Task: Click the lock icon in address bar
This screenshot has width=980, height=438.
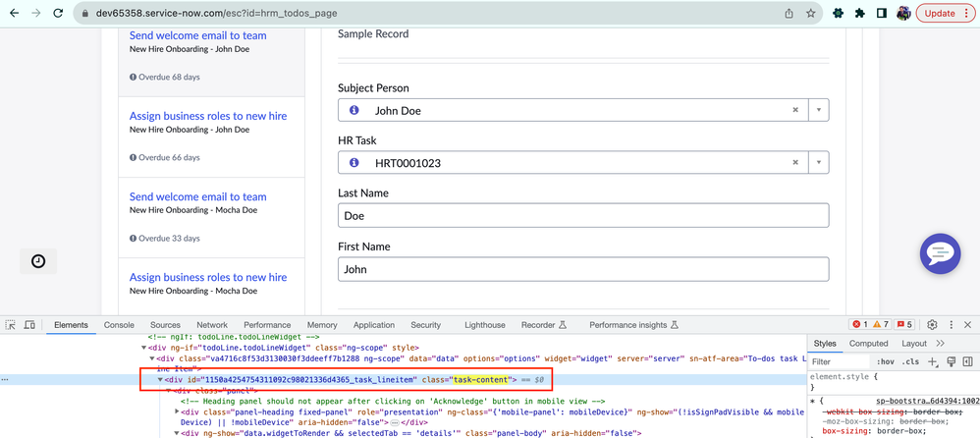Action: pyautogui.click(x=85, y=13)
